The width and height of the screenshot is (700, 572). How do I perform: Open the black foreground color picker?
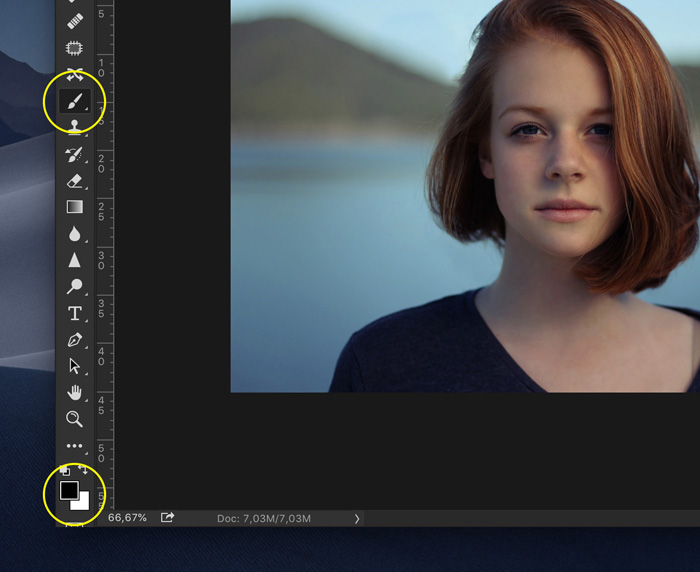pos(69,490)
